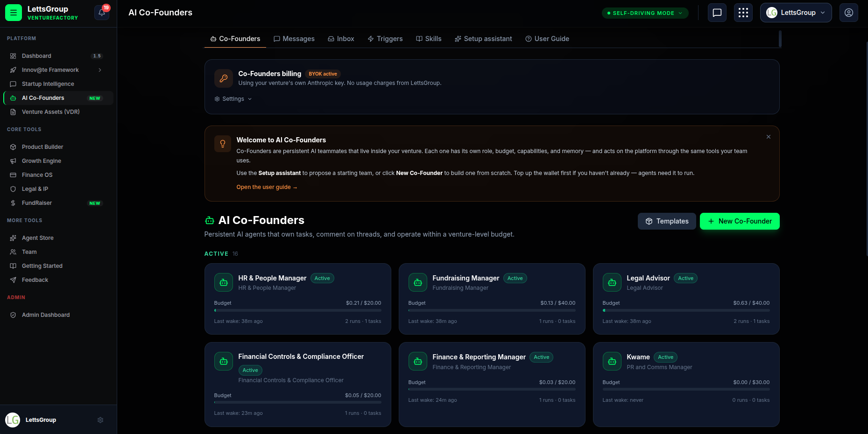The width and height of the screenshot is (868, 434).
Task: Open the chat messages icon in header
Action: pyautogui.click(x=717, y=13)
